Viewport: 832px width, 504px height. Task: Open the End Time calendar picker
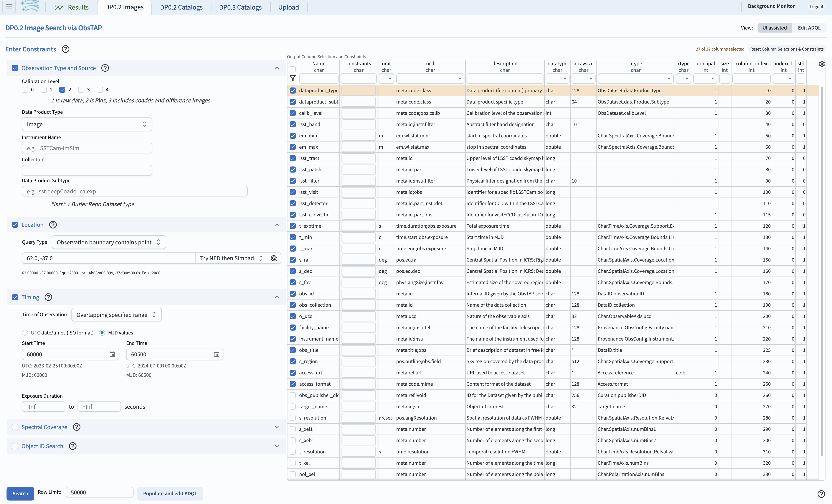coord(216,354)
